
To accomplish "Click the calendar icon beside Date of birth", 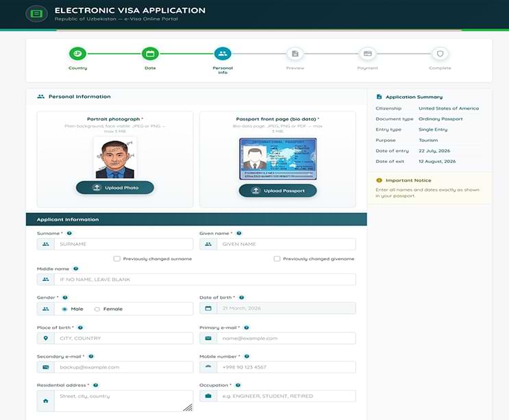I will tap(208, 308).
